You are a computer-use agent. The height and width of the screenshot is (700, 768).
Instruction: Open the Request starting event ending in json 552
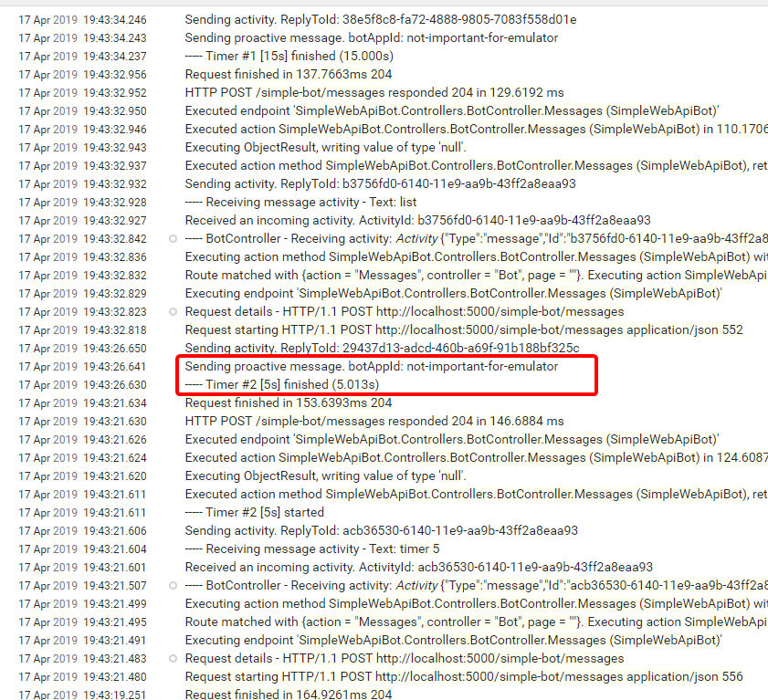(x=464, y=330)
